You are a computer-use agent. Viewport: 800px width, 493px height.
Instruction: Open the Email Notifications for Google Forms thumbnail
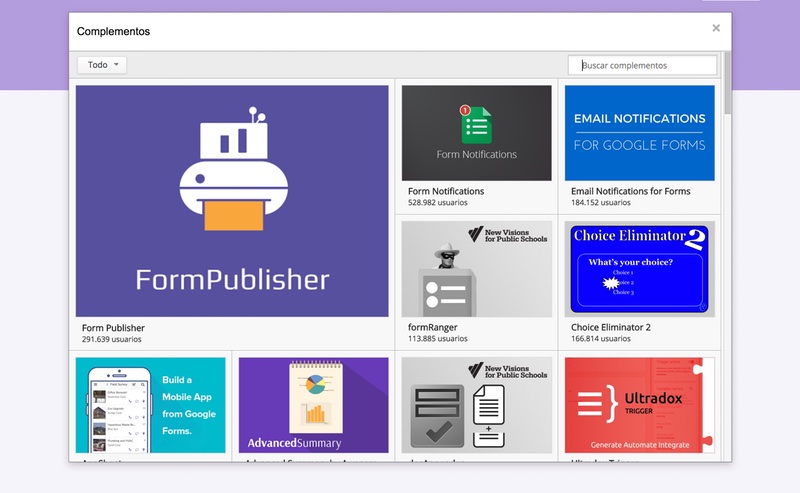click(640, 133)
